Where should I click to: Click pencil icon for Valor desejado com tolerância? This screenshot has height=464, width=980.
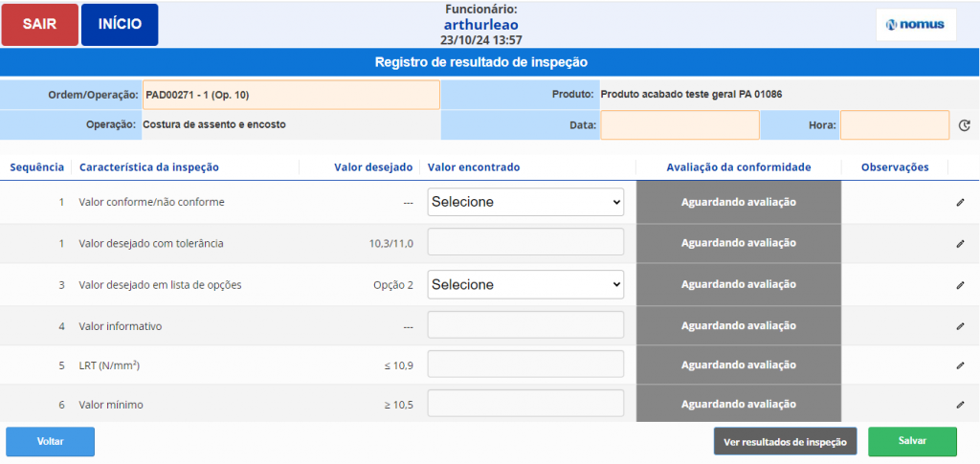960,244
